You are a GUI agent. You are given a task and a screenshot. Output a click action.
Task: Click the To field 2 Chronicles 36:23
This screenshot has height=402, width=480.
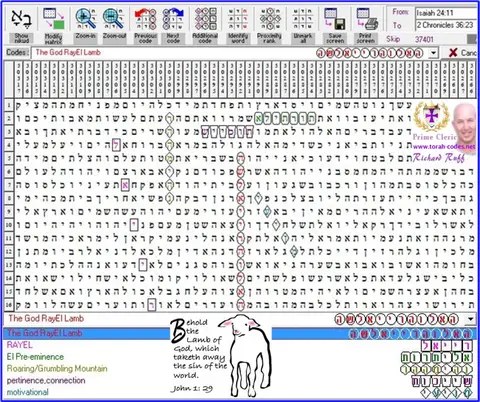tap(446, 25)
